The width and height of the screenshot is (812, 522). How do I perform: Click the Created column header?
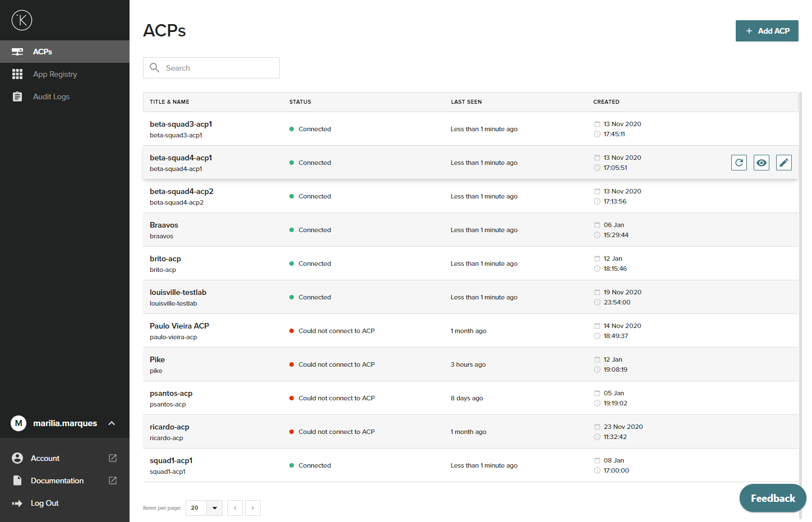(x=606, y=102)
